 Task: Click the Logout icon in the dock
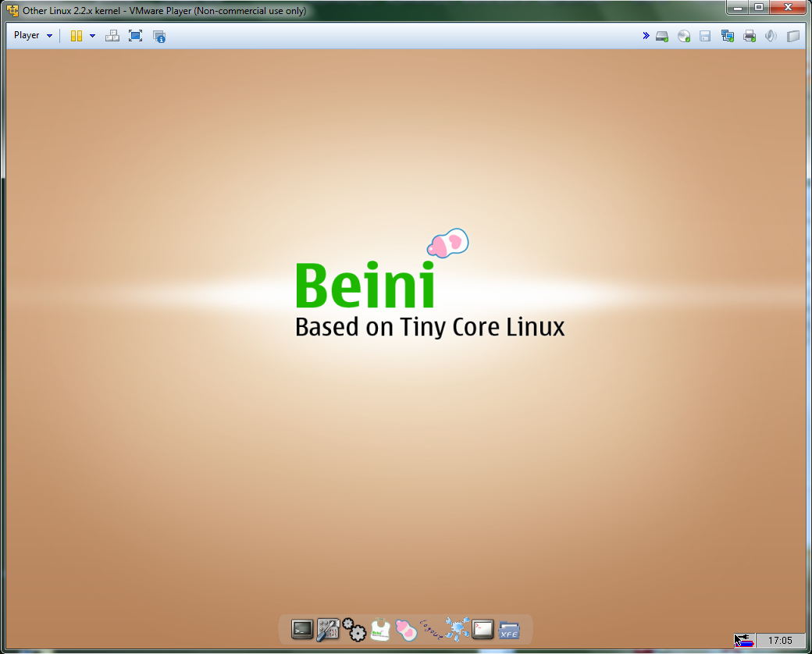point(431,629)
